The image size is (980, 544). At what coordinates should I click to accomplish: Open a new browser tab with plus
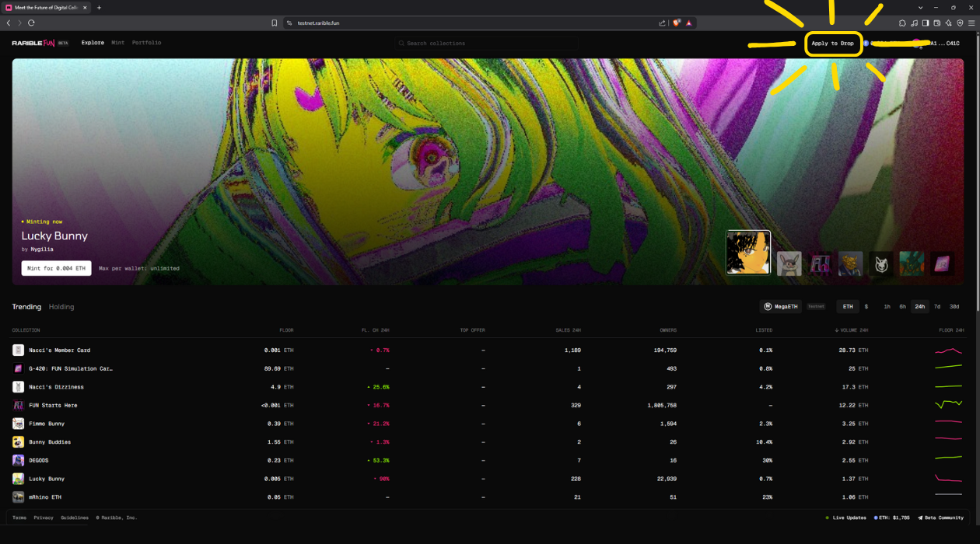coord(99,8)
